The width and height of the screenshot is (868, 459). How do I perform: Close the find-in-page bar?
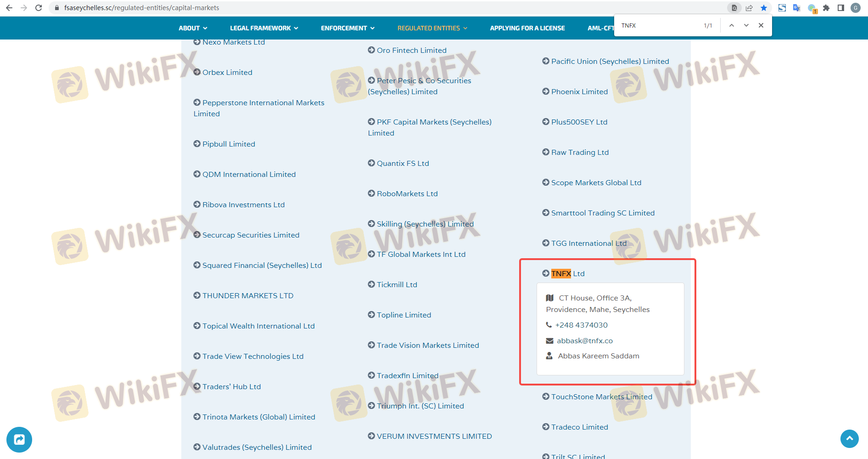click(x=761, y=25)
